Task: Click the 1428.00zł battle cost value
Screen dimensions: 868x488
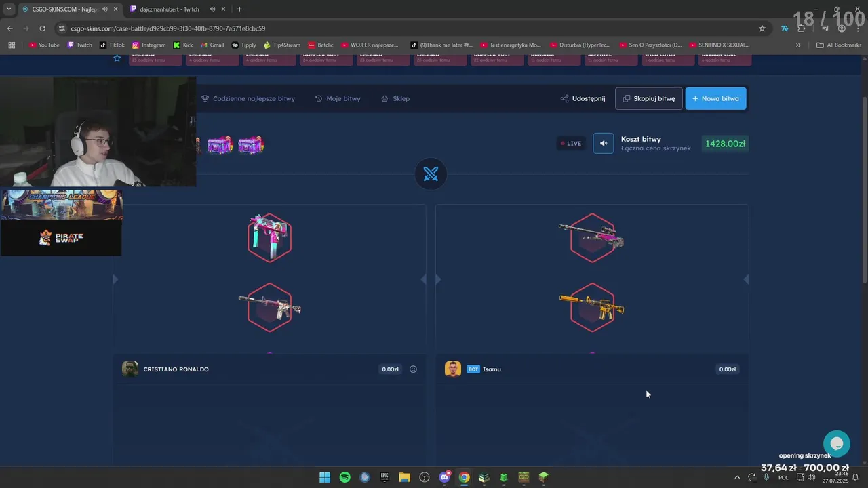Action: point(725,144)
